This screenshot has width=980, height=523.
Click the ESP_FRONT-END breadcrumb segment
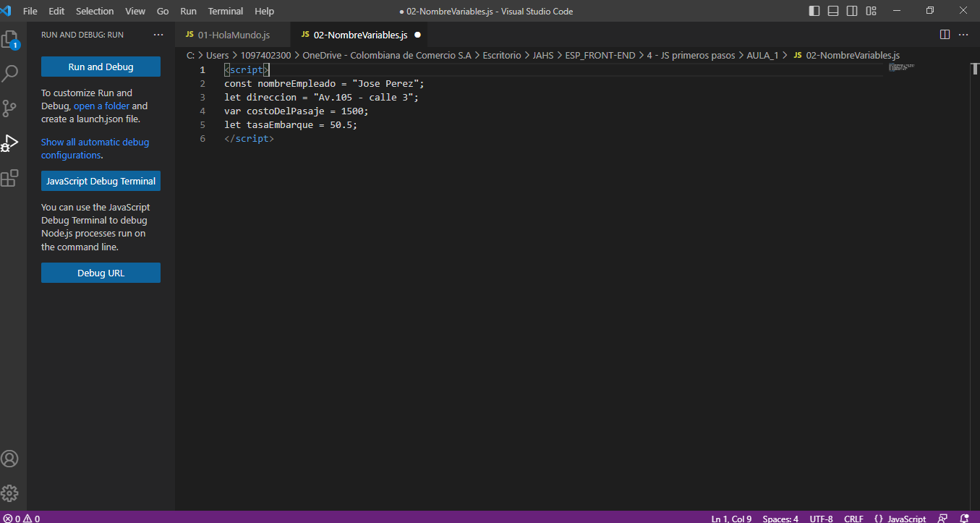[x=600, y=55]
